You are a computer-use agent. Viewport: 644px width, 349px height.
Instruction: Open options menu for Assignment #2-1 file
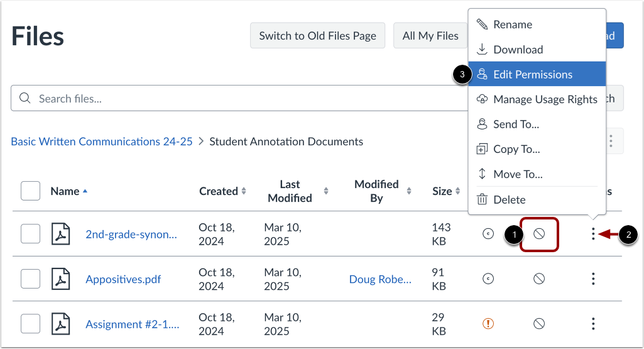593,323
